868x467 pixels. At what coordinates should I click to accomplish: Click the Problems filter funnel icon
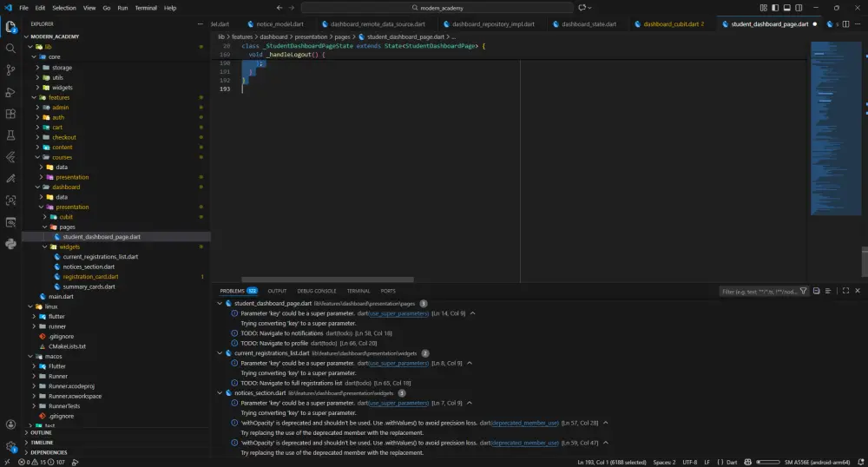[803, 291]
